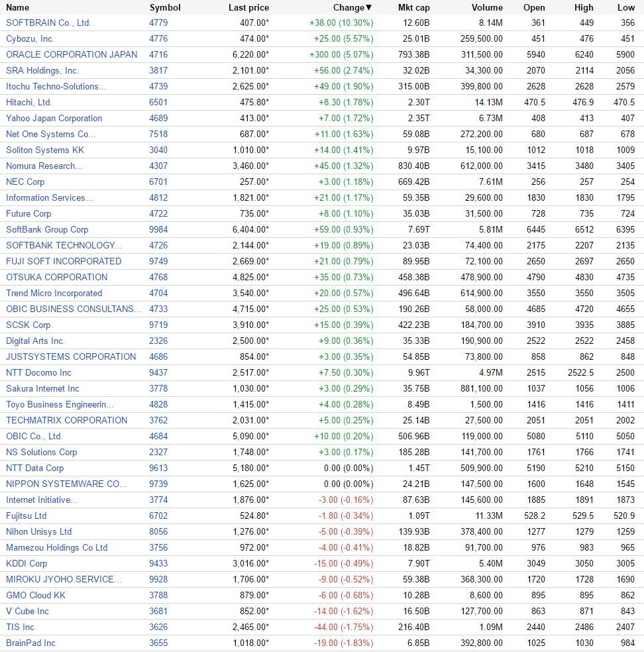The image size is (644, 652).
Task: Open NIPPON SYSTEMWARE CO link
Action: pyautogui.click(x=66, y=484)
